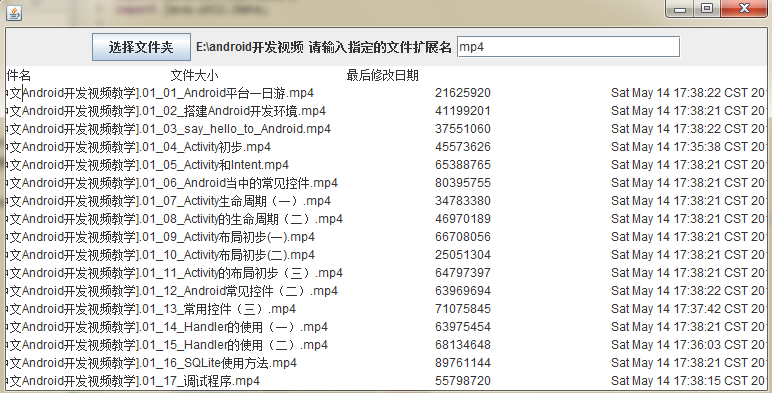Select file 01_16_SQLite使用方法.mp4
772x393 pixels.
152,363
